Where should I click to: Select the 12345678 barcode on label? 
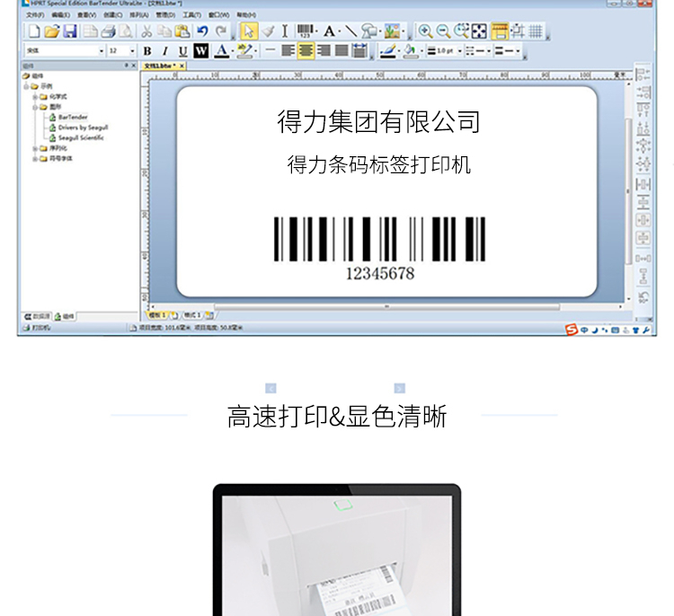[x=380, y=249]
